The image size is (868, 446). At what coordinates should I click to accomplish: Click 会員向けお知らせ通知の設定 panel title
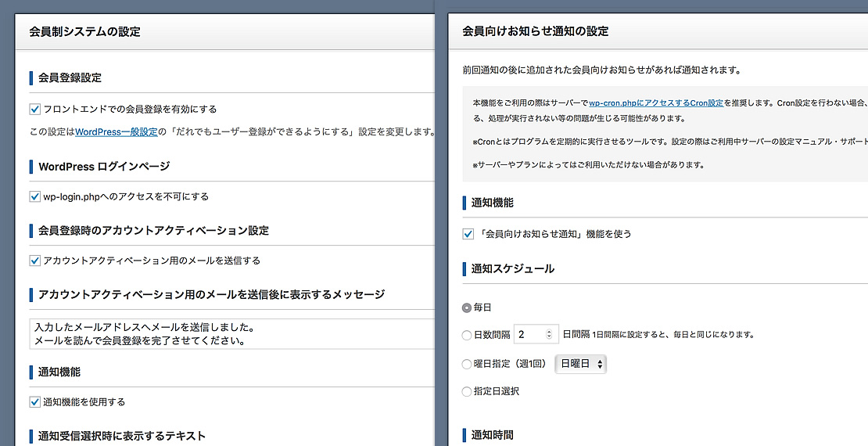coord(536,31)
